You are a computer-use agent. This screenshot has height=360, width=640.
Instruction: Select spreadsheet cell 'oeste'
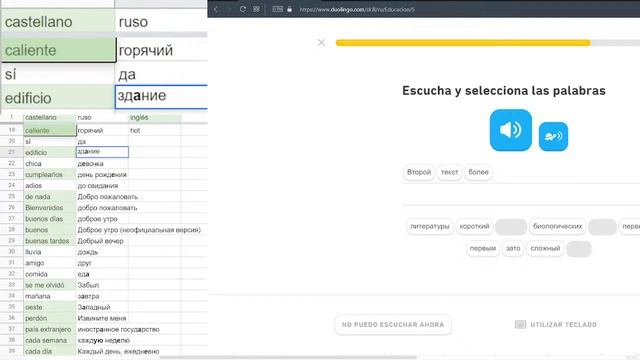point(50,307)
